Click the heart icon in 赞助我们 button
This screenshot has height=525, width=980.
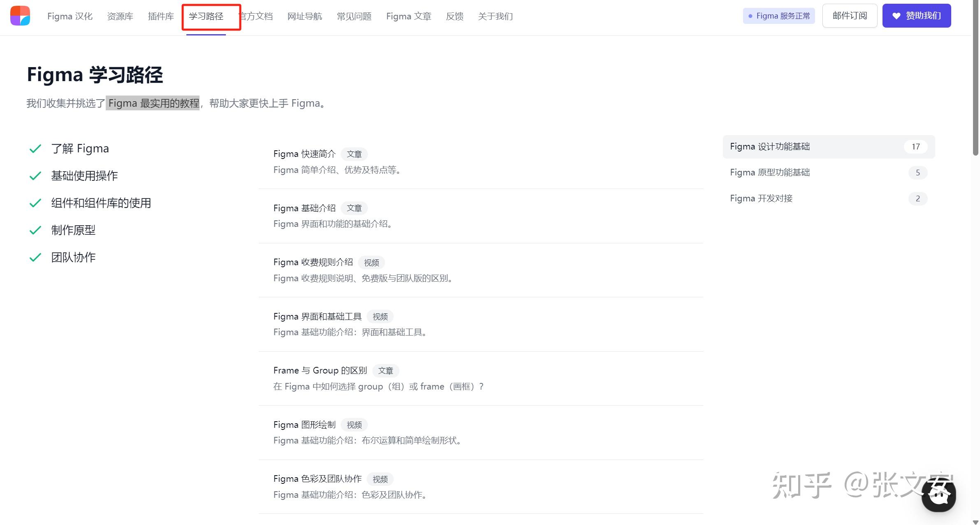tap(896, 16)
